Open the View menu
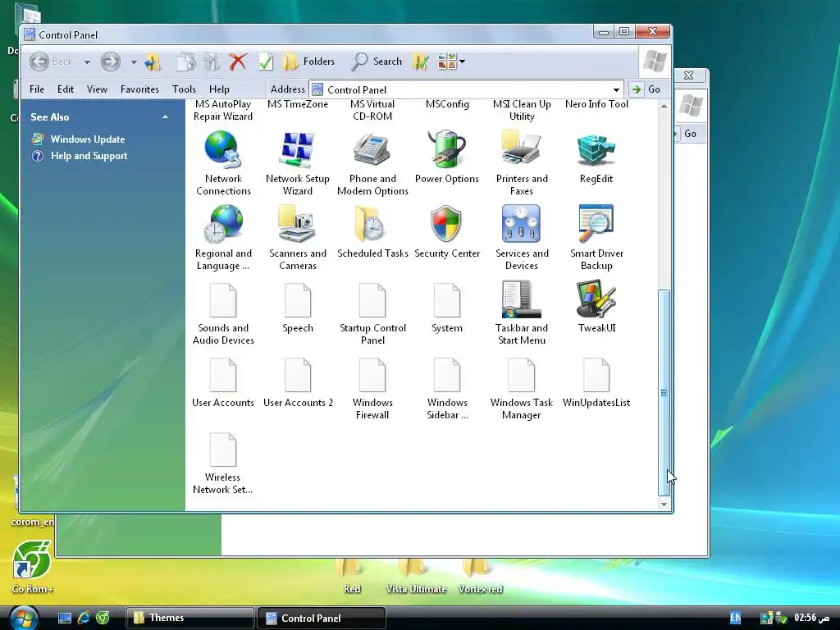 (x=97, y=89)
